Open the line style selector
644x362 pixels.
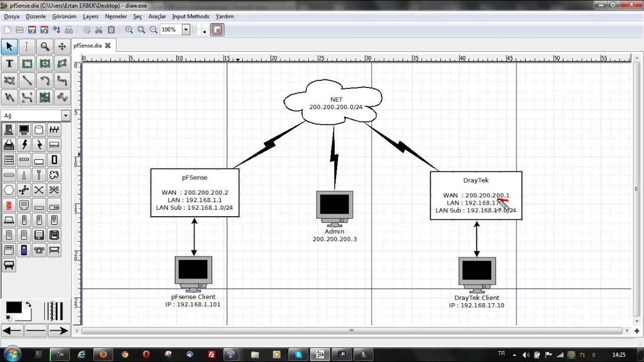click(x=35, y=330)
